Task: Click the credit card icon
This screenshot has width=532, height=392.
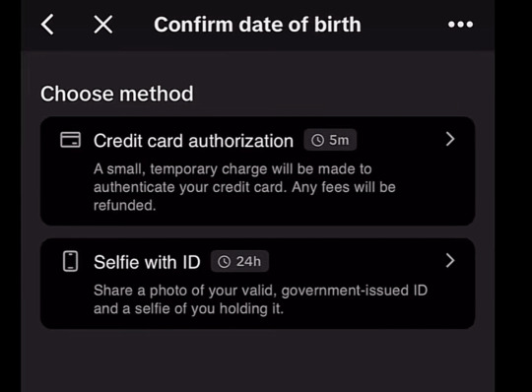Action: pos(71,140)
